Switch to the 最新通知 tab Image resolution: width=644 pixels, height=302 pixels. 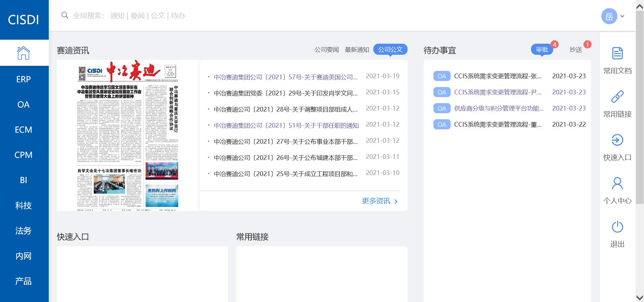click(x=357, y=50)
